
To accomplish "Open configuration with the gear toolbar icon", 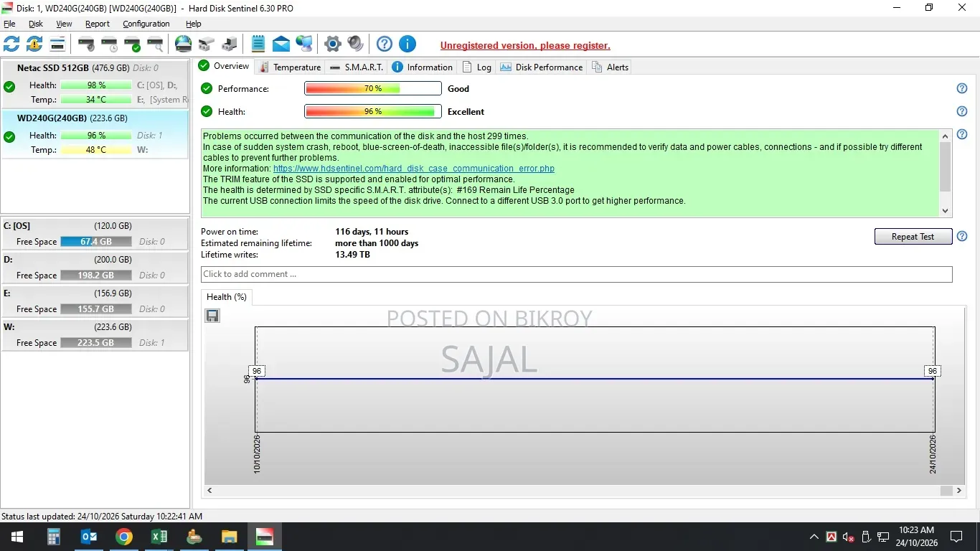I will coord(333,44).
